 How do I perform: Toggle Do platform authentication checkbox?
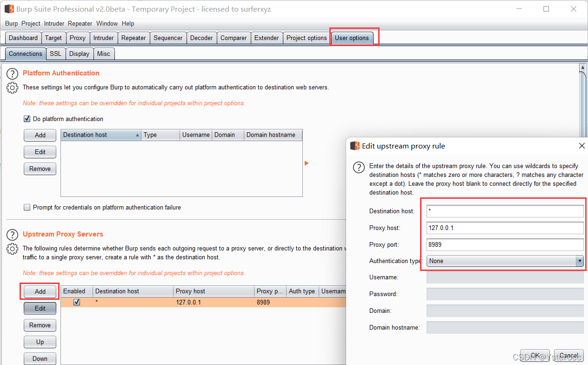pos(27,119)
